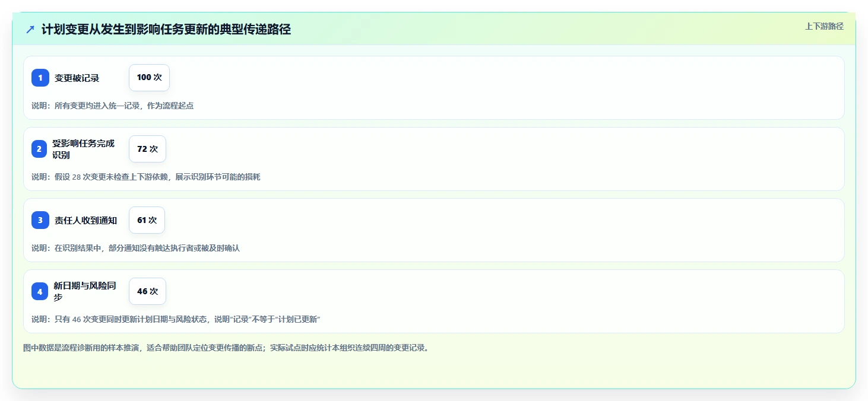Select the step 2 number badge
Screen dimensions: 868x401
39,149
